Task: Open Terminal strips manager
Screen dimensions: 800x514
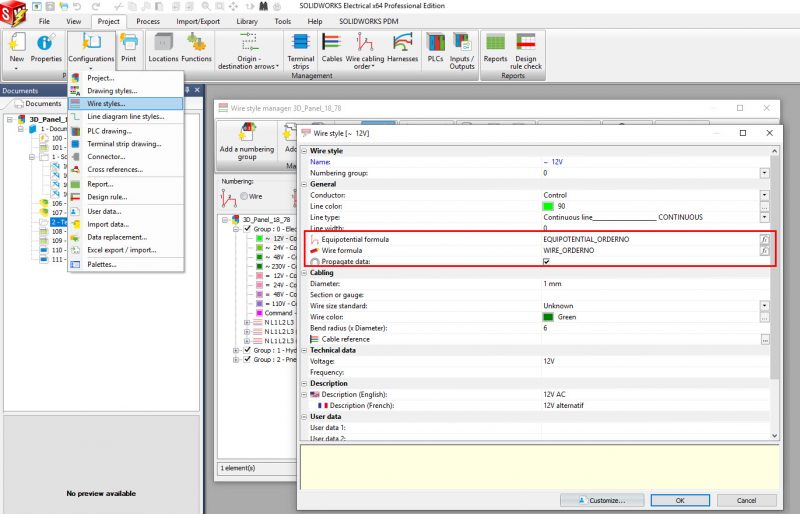Action: (x=301, y=51)
